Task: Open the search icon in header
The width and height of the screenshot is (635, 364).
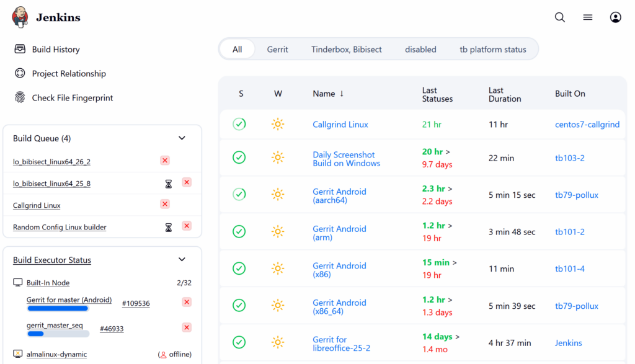Action: click(x=559, y=17)
